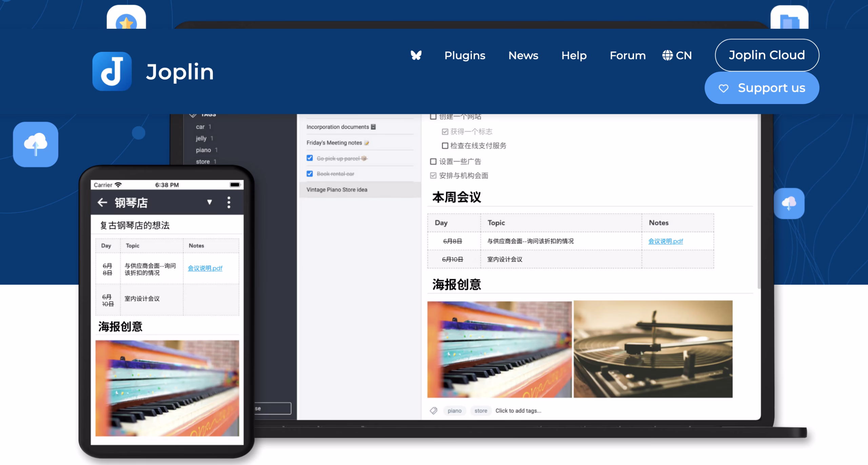The image size is (868, 465).
Task: Tap the piano photo on the phone
Action: click(167, 388)
